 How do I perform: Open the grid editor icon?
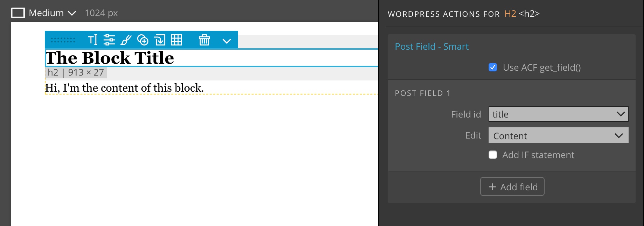176,40
